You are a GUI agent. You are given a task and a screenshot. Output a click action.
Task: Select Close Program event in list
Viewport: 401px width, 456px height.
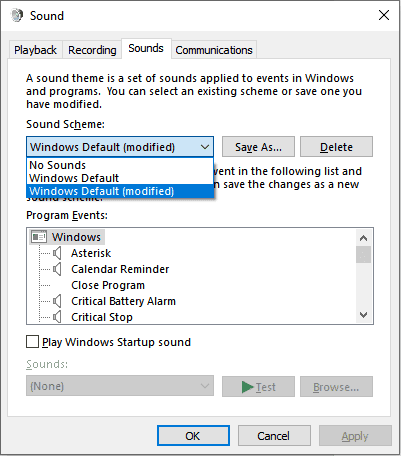pyautogui.click(x=108, y=285)
